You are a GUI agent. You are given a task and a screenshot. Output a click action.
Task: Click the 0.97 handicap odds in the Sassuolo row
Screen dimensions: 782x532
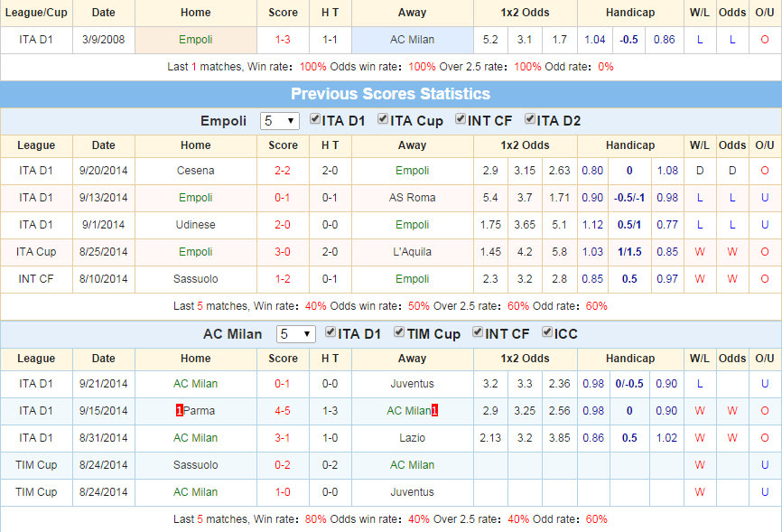click(x=666, y=278)
